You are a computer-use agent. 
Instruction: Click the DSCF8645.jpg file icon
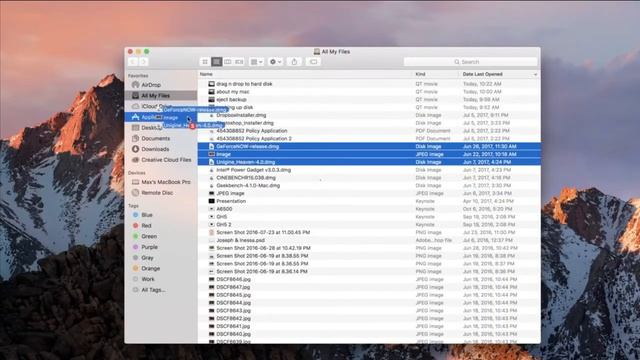coord(211,295)
